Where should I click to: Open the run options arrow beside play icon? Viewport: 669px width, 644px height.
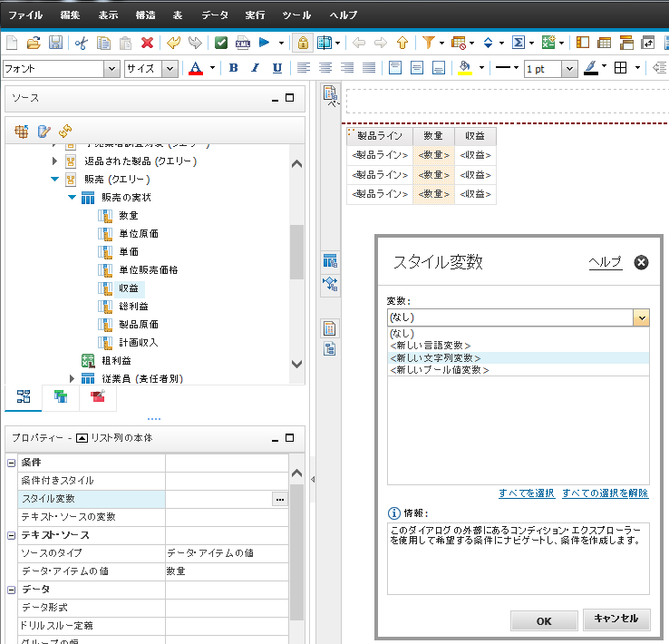(x=281, y=44)
